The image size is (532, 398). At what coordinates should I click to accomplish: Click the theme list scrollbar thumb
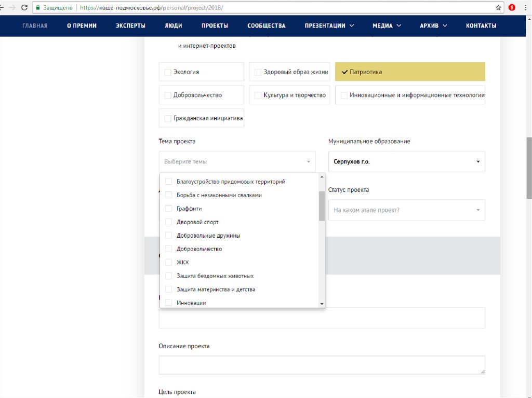tap(322, 206)
